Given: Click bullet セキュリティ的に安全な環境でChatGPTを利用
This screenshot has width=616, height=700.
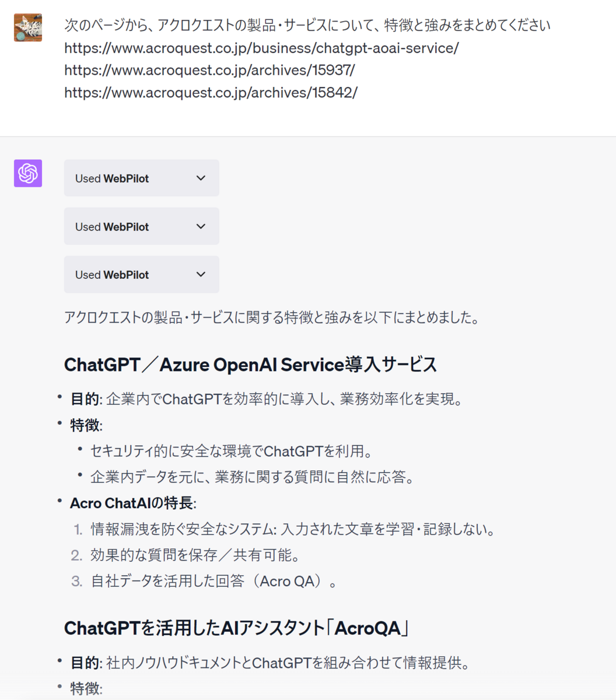Looking at the screenshot, I should click(232, 451).
